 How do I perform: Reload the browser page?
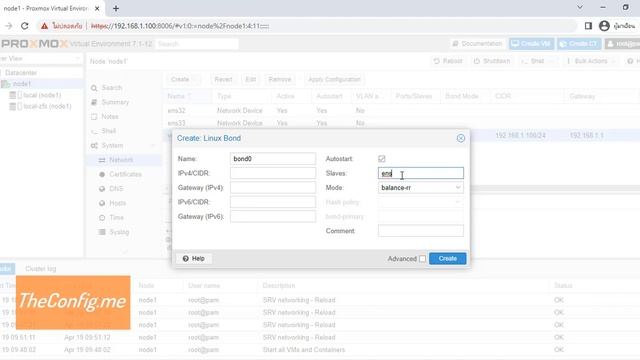point(24,26)
